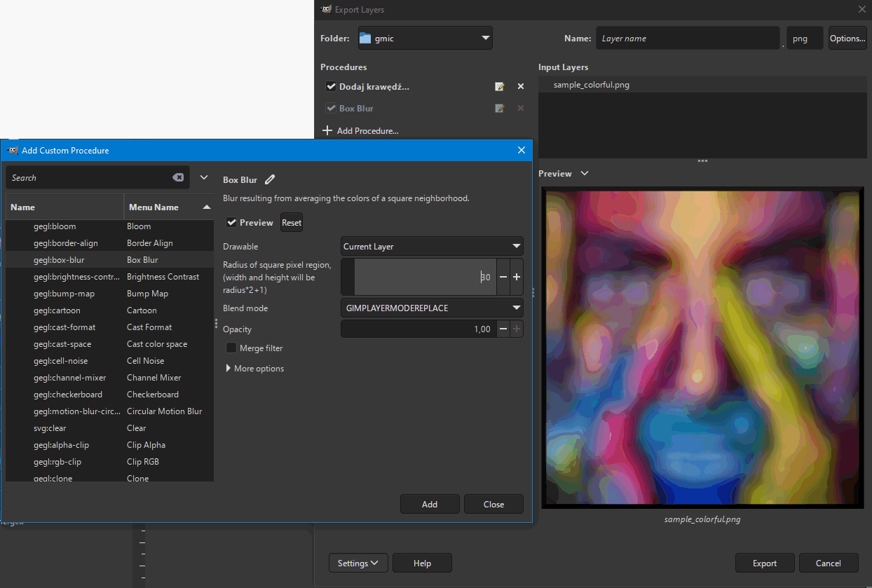Click the Export Layers plugin icon in the titlebar
872x588 pixels.
(x=326, y=9)
